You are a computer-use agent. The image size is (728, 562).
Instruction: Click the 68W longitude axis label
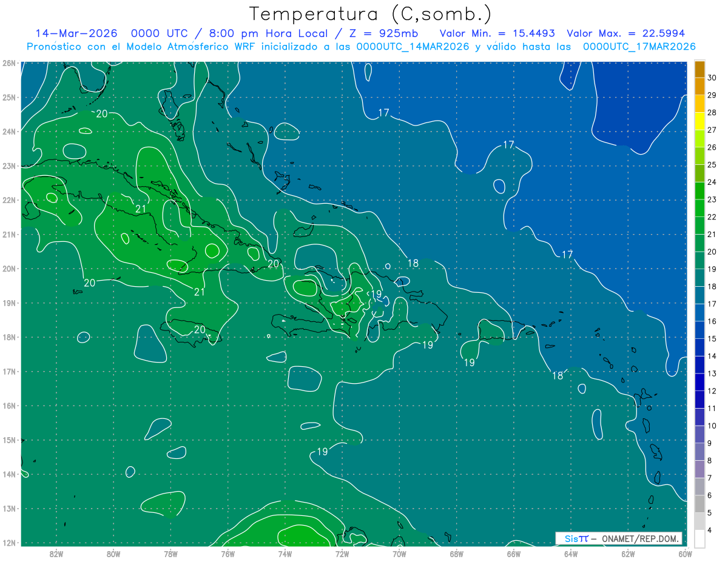(457, 554)
